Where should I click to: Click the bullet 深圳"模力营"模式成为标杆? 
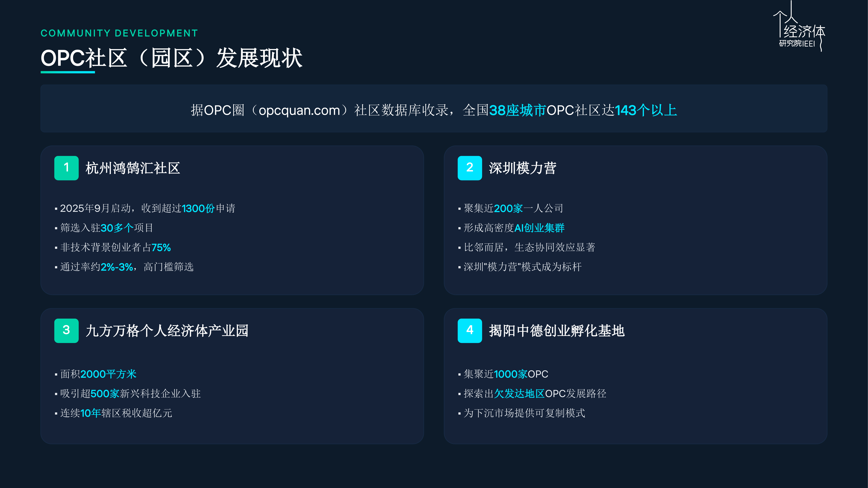pyautogui.click(x=520, y=267)
